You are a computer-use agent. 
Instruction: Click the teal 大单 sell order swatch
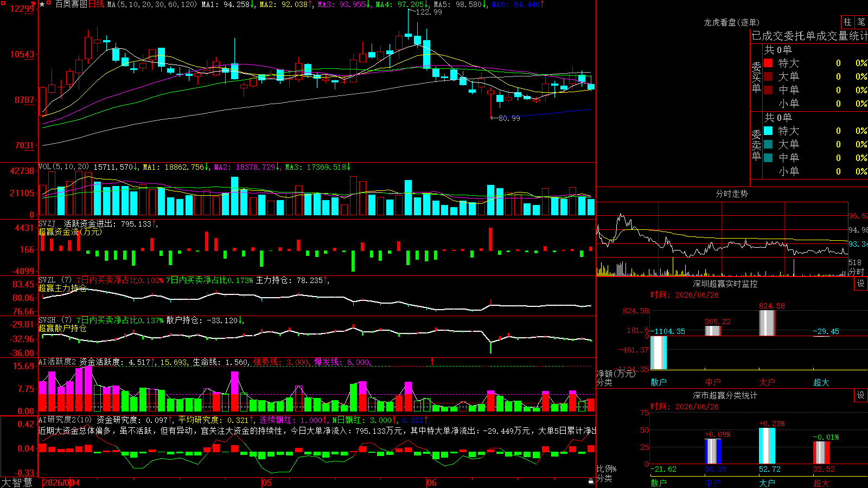click(768, 144)
